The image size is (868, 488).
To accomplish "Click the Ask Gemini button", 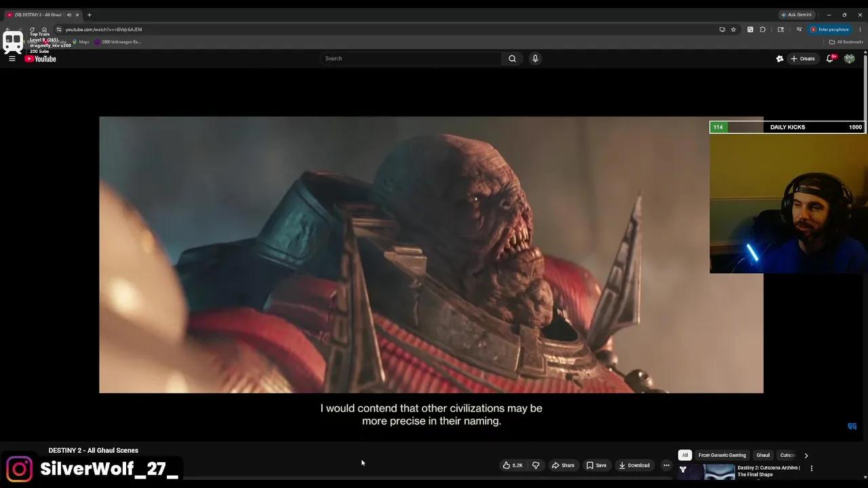I will pos(796,15).
